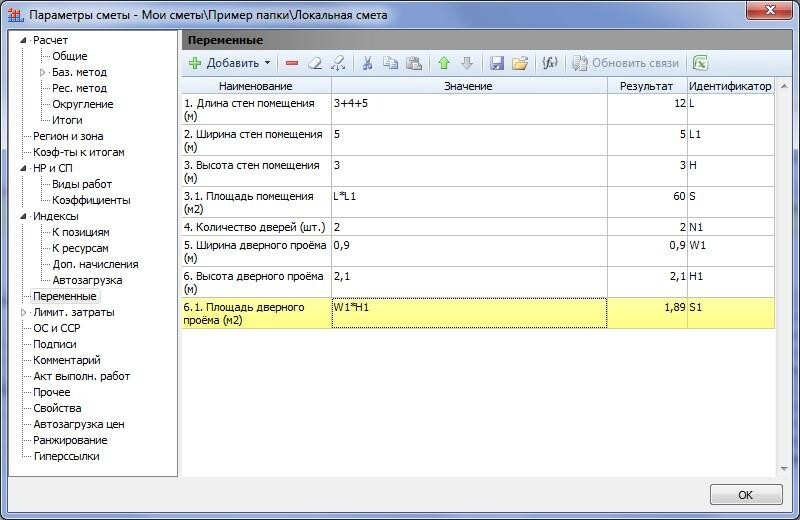Expand the Баз. метод tree node
This screenshot has height=520, width=800.
pyautogui.click(x=43, y=72)
